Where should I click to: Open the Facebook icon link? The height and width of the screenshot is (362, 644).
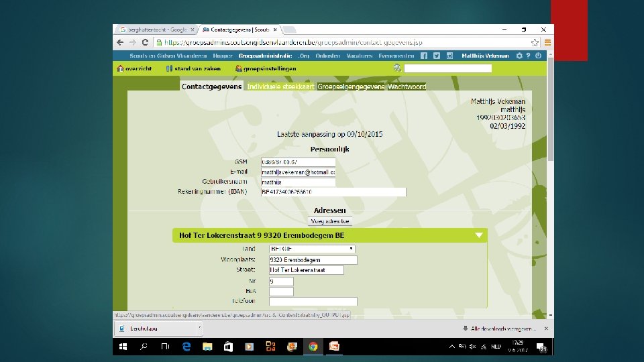point(424,56)
